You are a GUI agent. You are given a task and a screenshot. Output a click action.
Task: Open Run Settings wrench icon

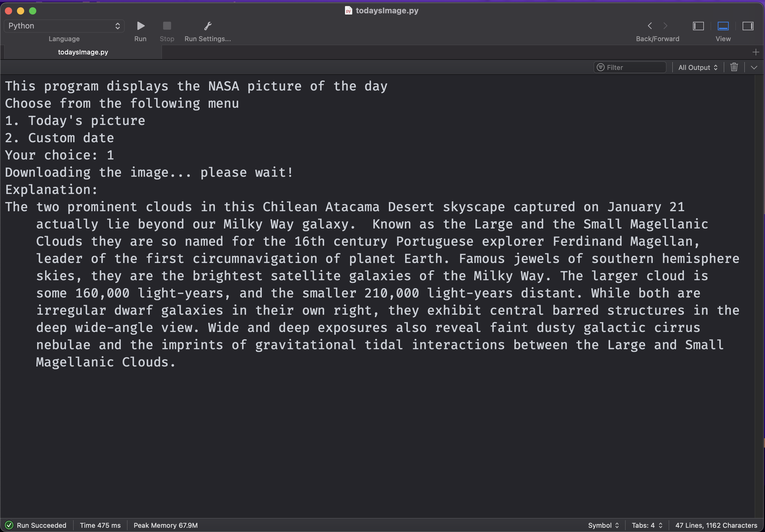click(x=208, y=26)
